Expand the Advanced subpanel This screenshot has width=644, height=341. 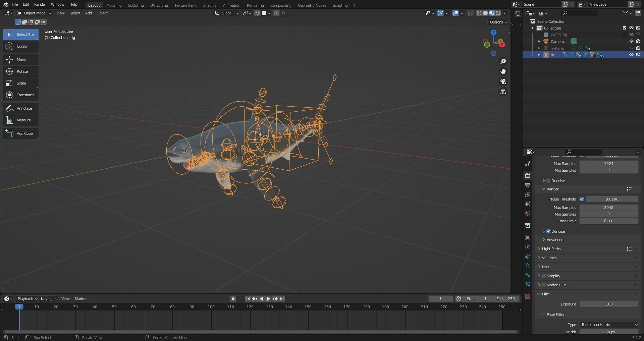coord(555,240)
